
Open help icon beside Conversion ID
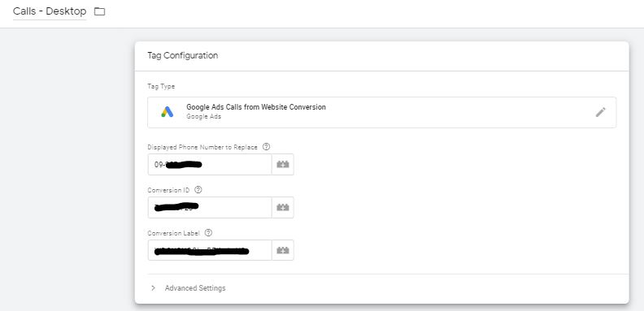pyautogui.click(x=198, y=190)
